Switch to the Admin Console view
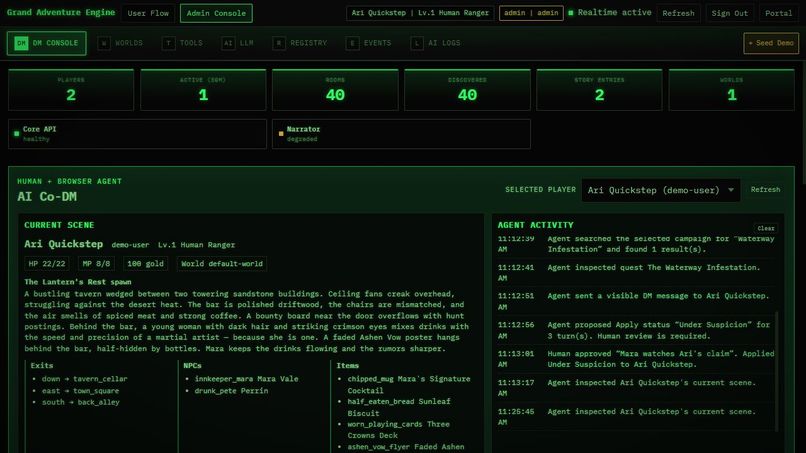 (216, 13)
